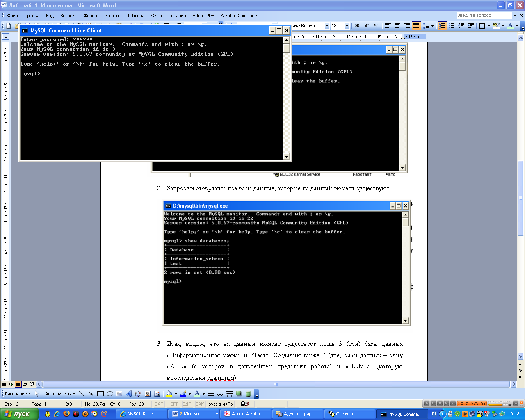Switch to Службы taskbar button
The width and height of the screenshot is (525, 420).
[x=349, y=414]
